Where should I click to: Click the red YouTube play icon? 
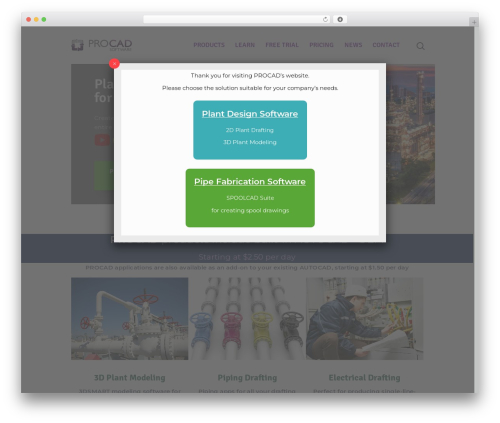[102, 140]
